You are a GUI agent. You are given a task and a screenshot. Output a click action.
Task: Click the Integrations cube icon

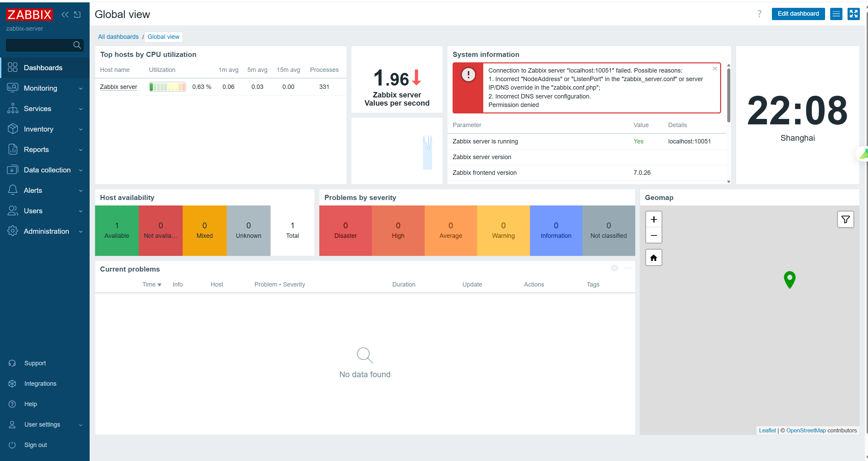pyautogui.click(x=12, y=384)
